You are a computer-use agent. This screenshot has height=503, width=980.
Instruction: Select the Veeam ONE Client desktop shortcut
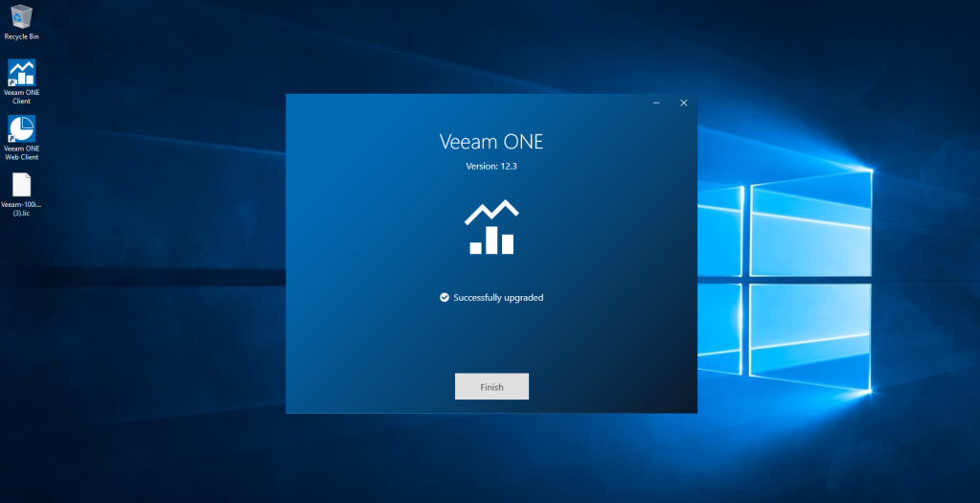click(x=21, y=81)
